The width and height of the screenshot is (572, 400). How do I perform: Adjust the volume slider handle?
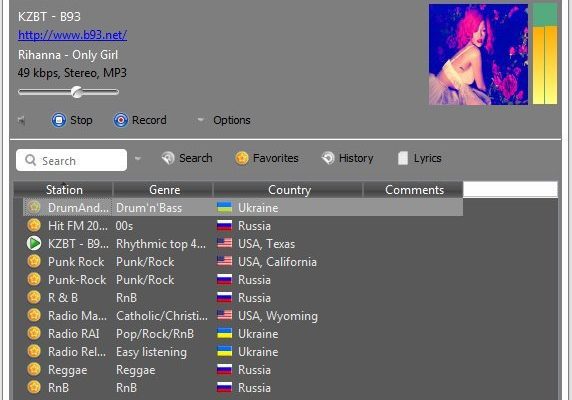[77, 92]
